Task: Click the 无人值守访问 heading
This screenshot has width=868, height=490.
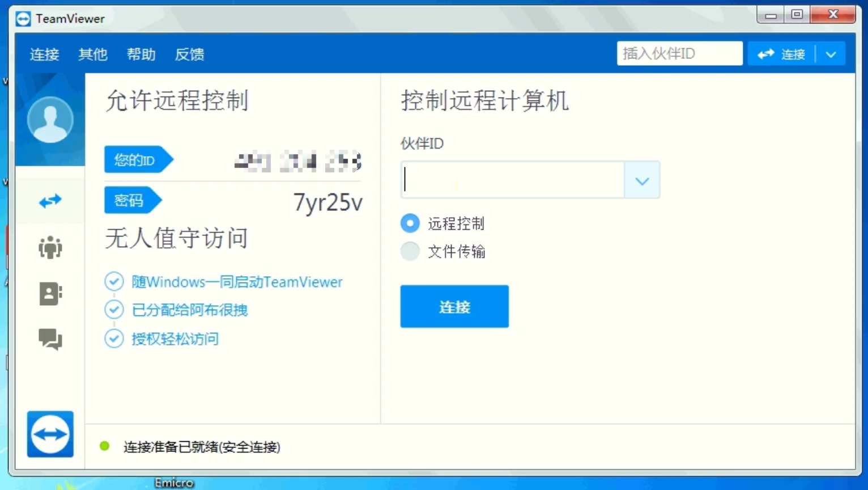Action: pyautogui.click(x=177, y=238)
